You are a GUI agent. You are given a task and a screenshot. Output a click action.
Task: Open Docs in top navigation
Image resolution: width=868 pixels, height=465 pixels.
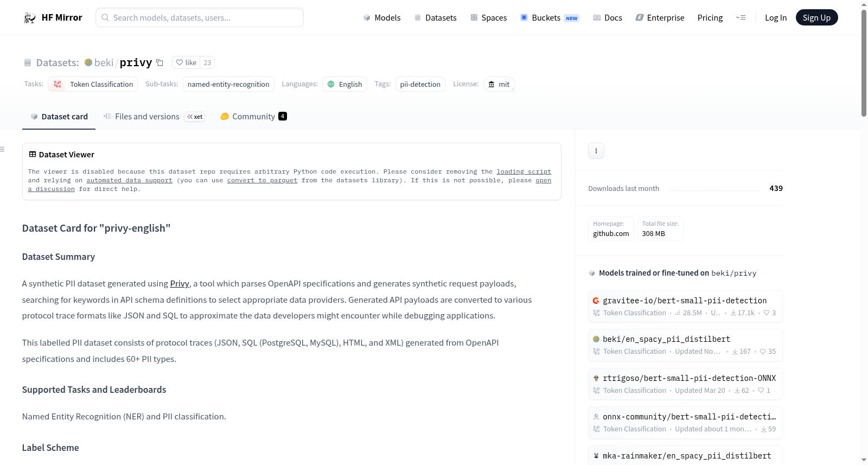pyautogui.click(x=608, y=18)
